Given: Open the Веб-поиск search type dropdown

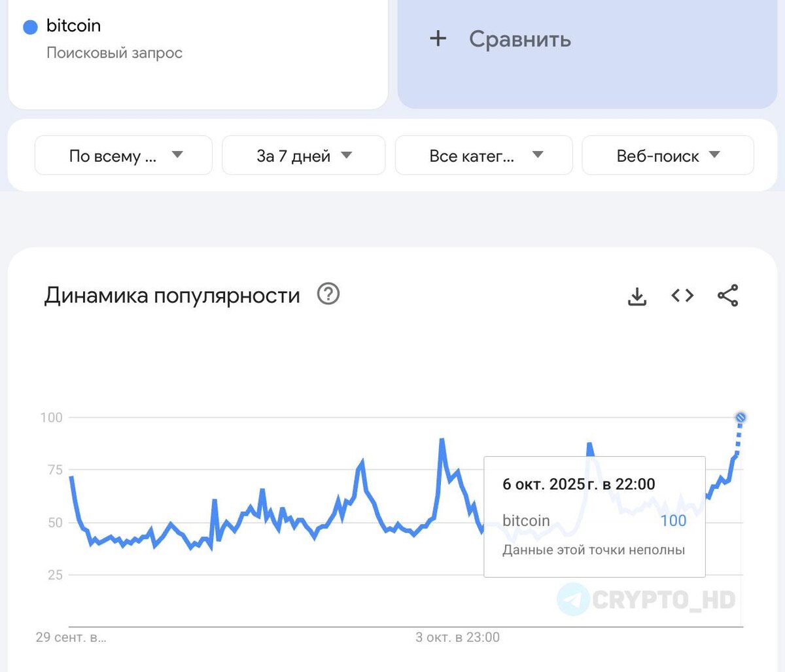Looking at the screenshot, I should pos(667,156).
